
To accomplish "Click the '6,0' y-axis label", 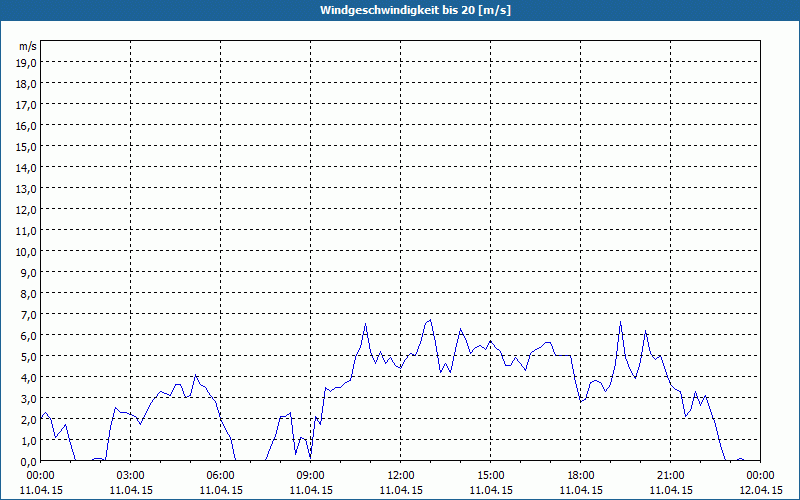I will point(28,336).
